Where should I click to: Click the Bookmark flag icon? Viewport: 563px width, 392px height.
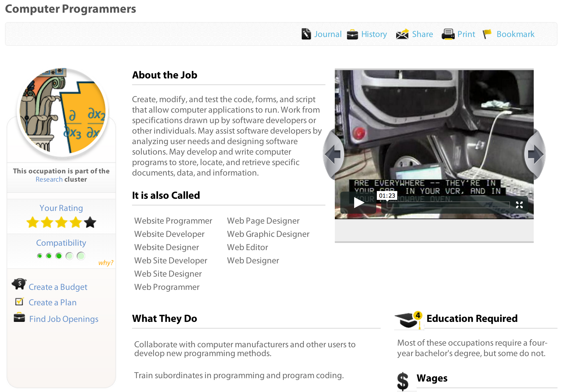pyautogui.click(x=487, y=34)
